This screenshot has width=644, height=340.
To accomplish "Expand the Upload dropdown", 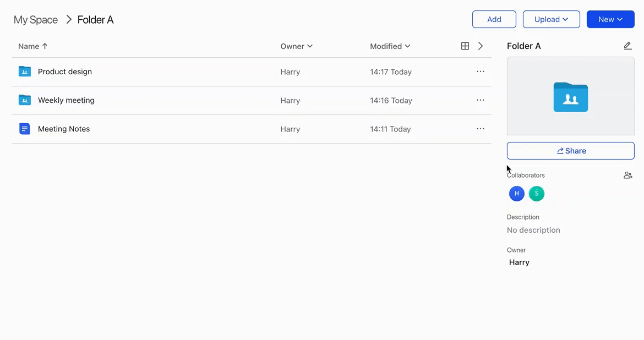I will coord(551,19).
